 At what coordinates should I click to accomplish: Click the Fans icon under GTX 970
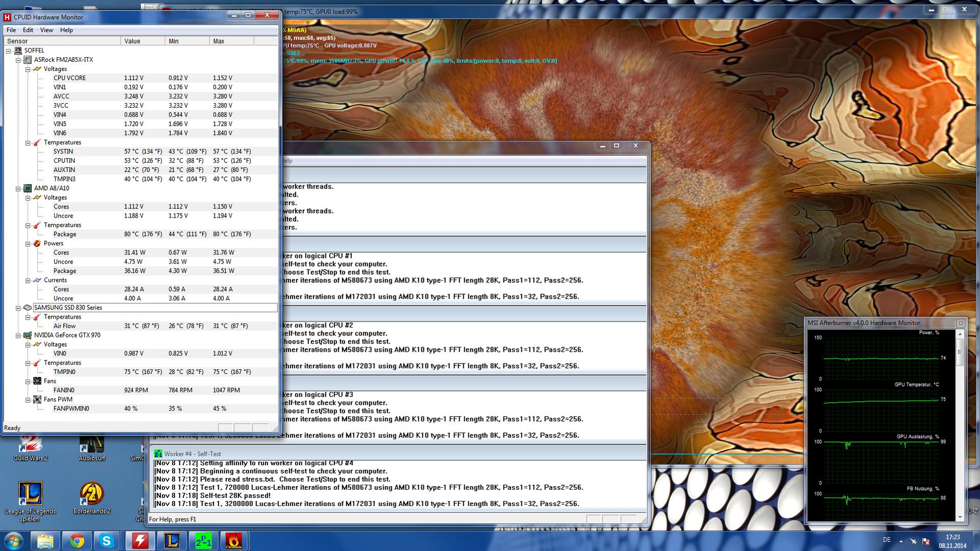coord(37,381)
